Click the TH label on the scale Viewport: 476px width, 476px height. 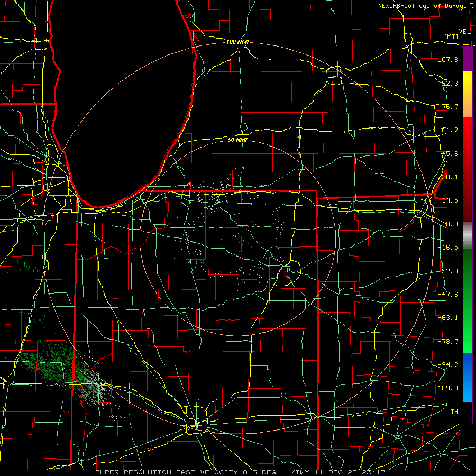(454, 412)
